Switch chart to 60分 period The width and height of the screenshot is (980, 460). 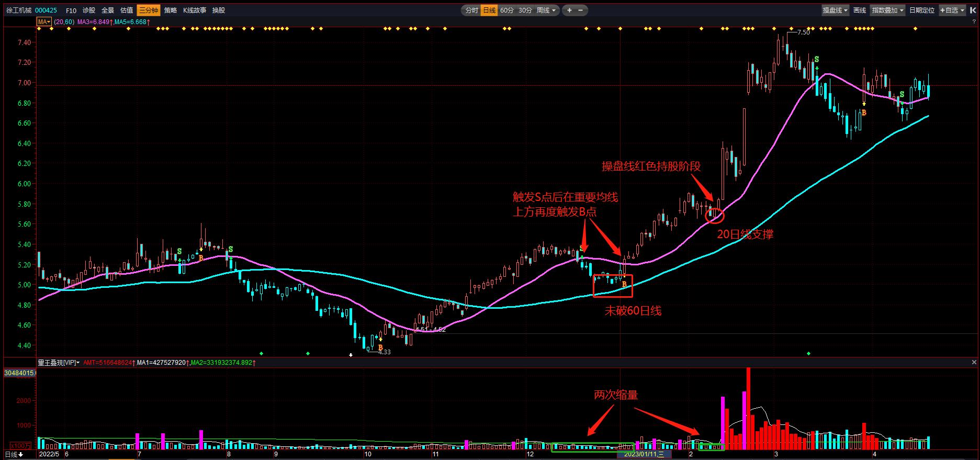coord(506,10)
